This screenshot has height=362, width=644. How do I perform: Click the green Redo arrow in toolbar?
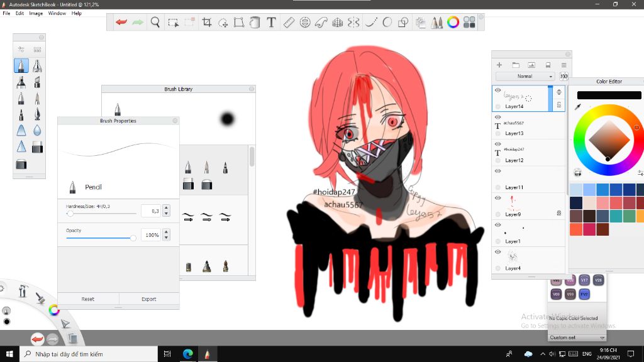click(138, 22)
